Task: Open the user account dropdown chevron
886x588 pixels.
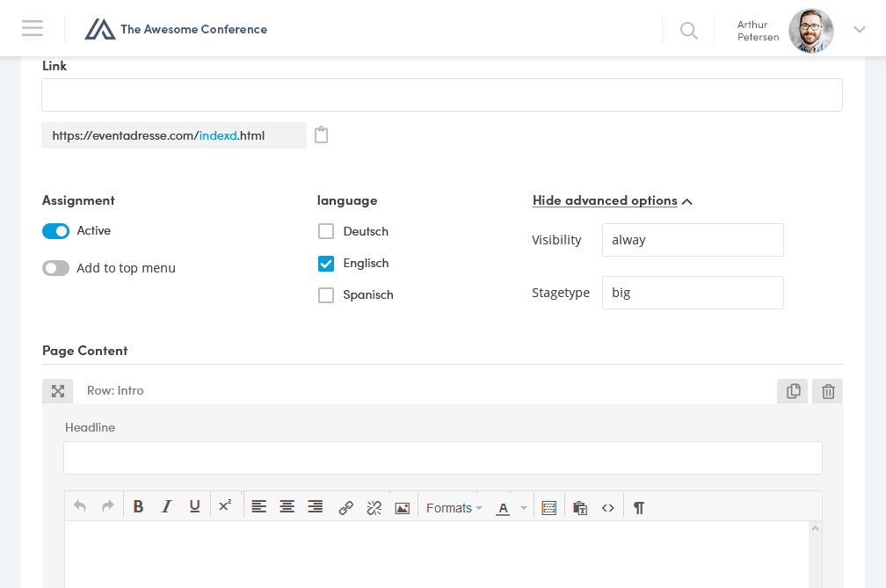Action: (x=860, y=30)
